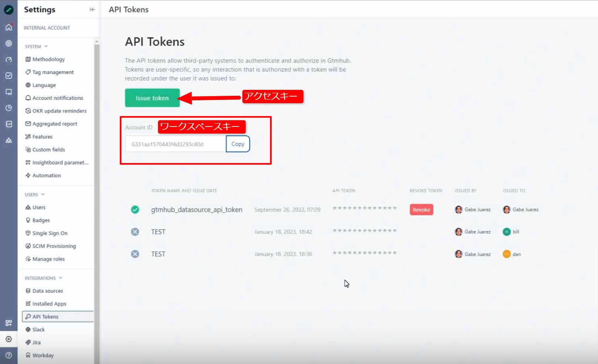Click the gtmhub_datasource_api_token name
Screen dimensions: 598x364
pyautogui.click(x=196, y=210)
